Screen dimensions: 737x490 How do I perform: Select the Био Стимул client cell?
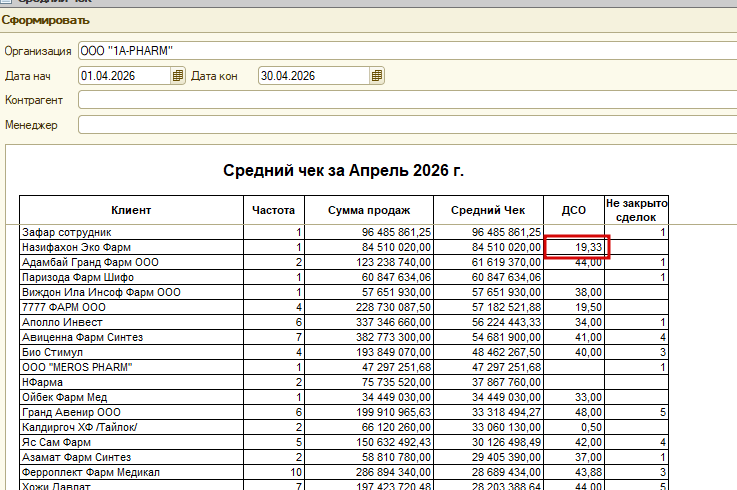[x=131, y=353]
